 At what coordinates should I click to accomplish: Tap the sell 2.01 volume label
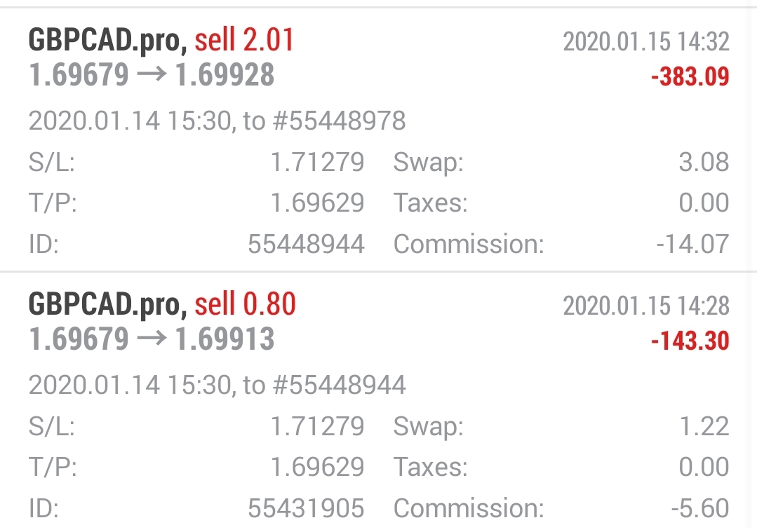pos(244,40)
